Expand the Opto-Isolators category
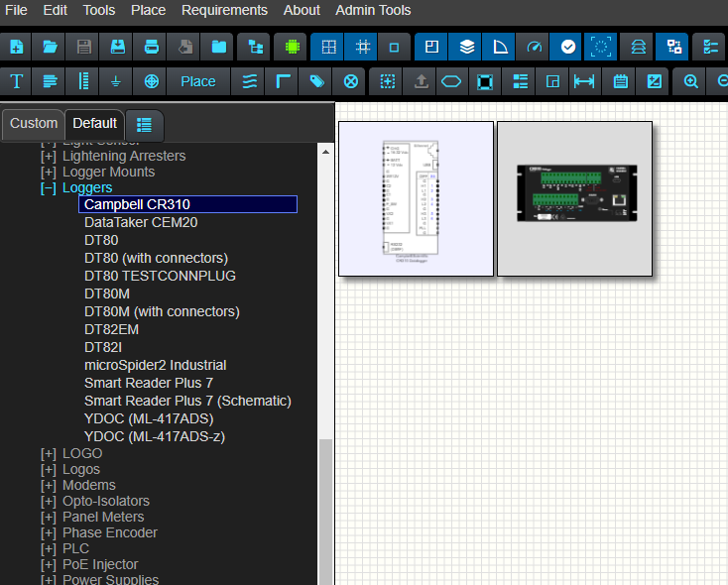Viewport: 728px width, 585px height. pos(49,502)
